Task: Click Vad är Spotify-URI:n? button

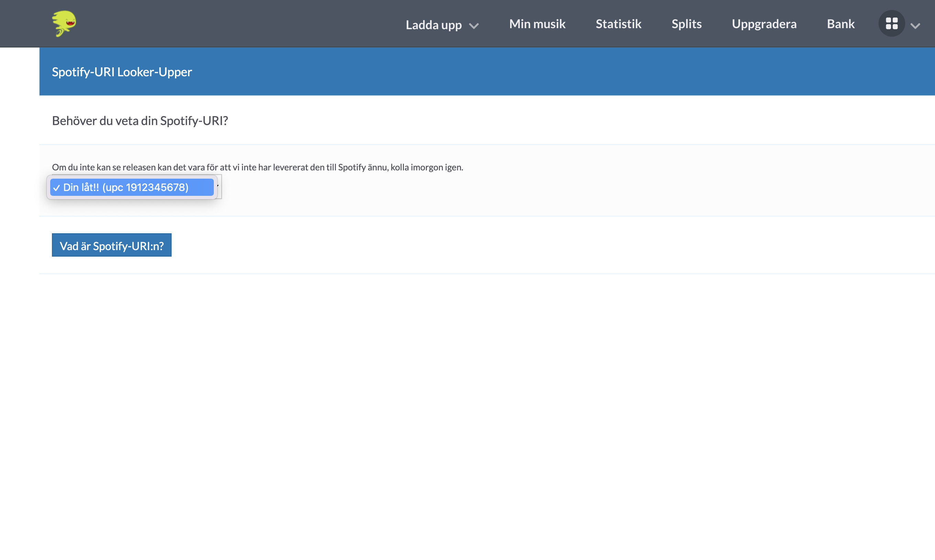Action: pos(112,245)
